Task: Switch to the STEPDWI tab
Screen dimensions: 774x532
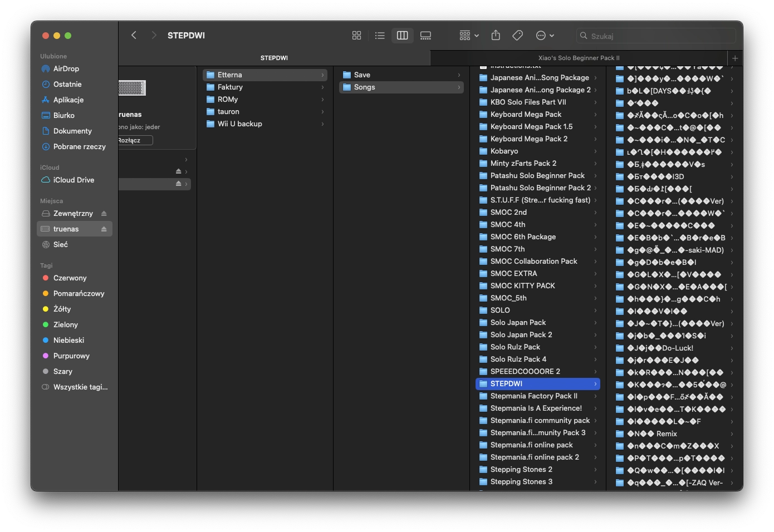Action: (x=274, y=58)
